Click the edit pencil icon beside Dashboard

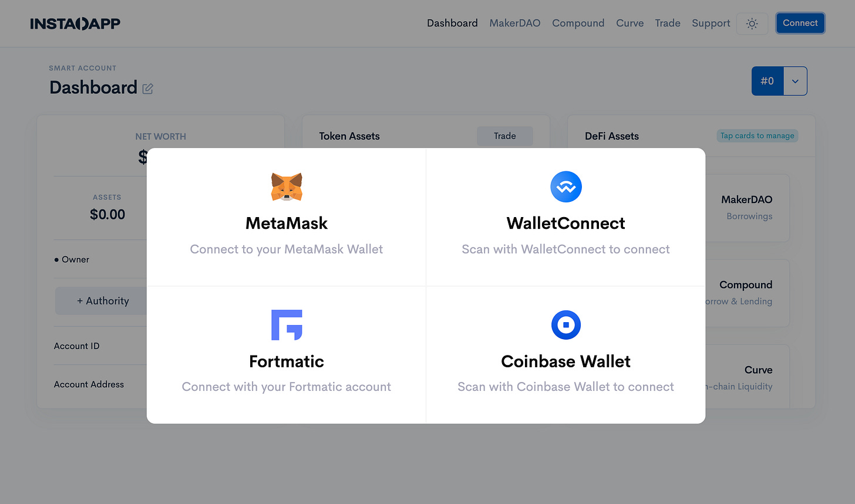[x=147, y=89]
